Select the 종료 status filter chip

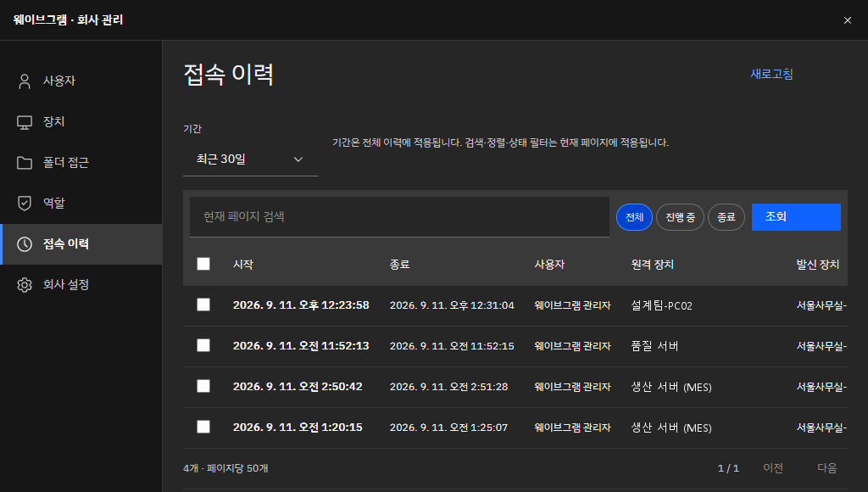726,217
